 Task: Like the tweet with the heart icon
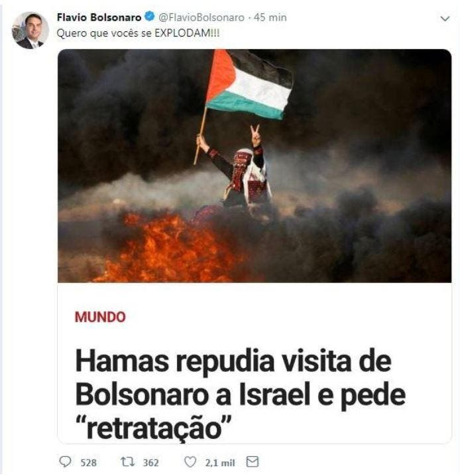point(190,461)
